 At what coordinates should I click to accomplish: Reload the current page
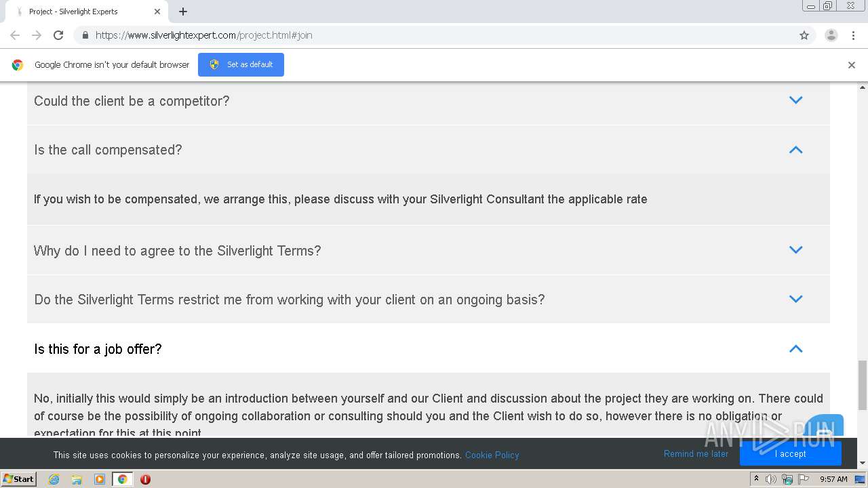(58, 35)
